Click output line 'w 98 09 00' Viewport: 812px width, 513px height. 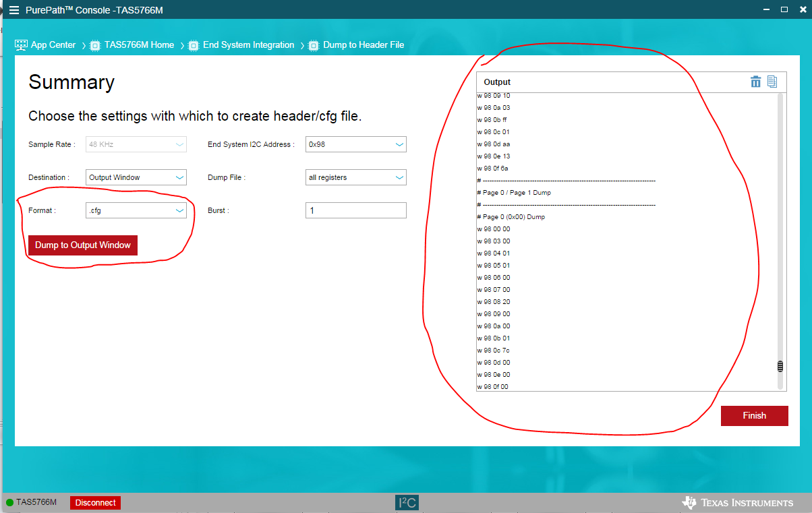pos(493,314)
